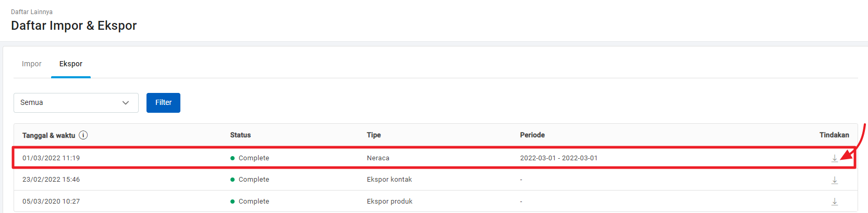Viewport: 868px width, 213px height.
Task: Download the Ekspor kontak file
Action: point(835,180)
